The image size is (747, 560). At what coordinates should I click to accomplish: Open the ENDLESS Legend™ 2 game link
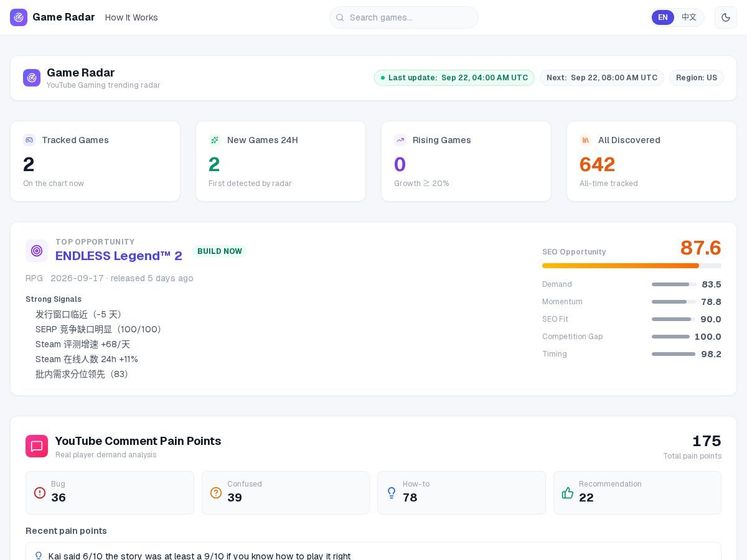click(119, 256)
